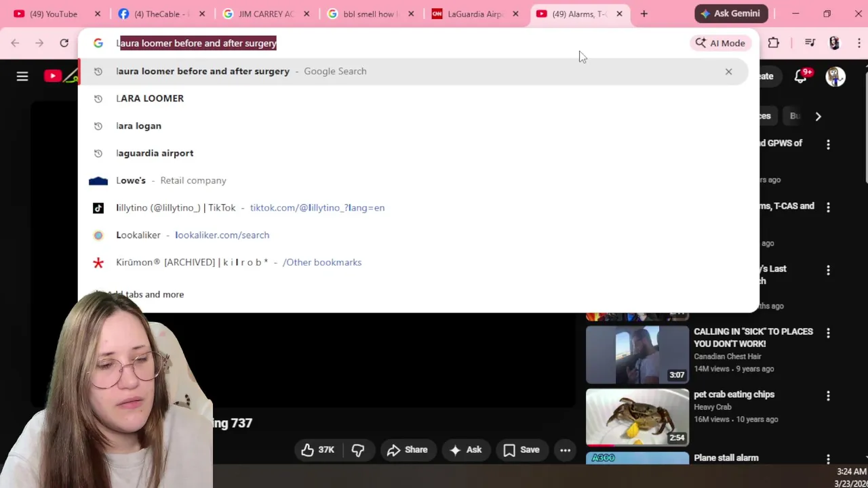The height and width of the screenshot is (488, 868).
Task: Click the Ask button under video
Action: (x=465, y=450)
